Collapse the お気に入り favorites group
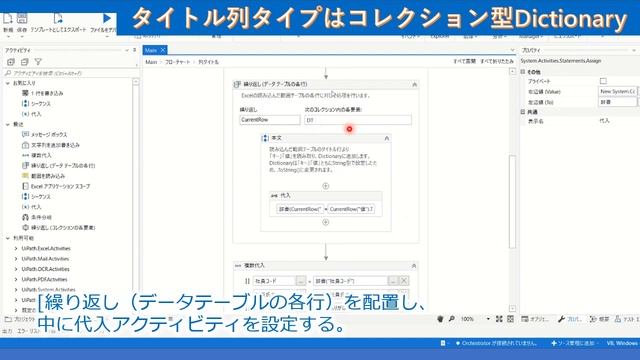The image size is (640, 360). [x=8, y=83]
